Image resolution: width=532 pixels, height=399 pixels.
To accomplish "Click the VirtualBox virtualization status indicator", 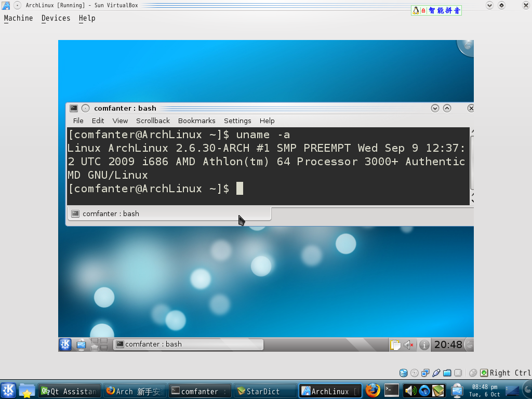I will coord(458,373).
